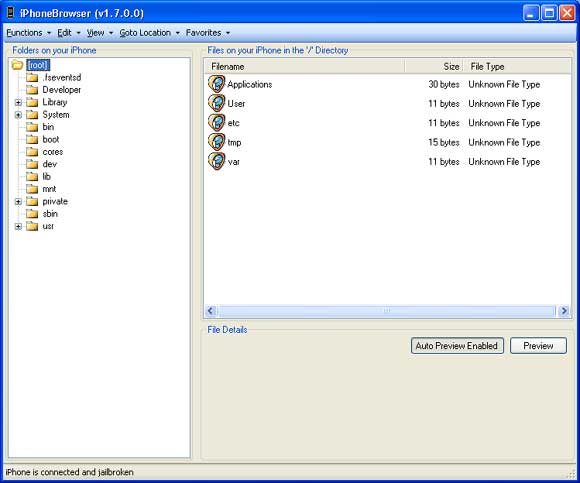Viewport: 580px width, 483px height.
Task: Click the System folder icon
Action: coord(32,115)
